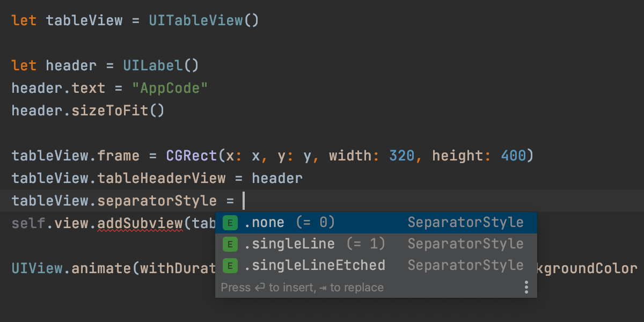Pick the .singleLineEtched completion entry
Viewport: 644px width, 322px height.
pos(314,265)
